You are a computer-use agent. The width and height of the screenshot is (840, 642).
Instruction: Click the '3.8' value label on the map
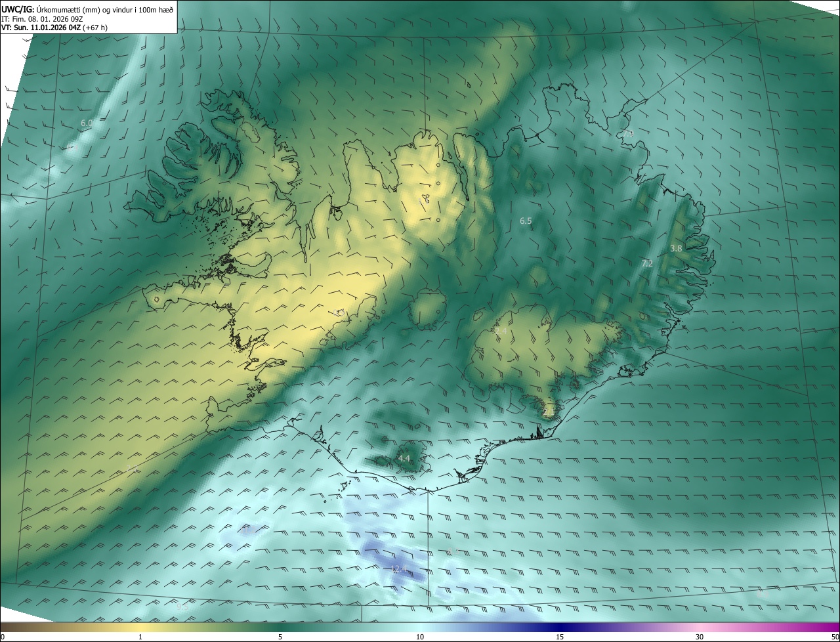(676, 248)
